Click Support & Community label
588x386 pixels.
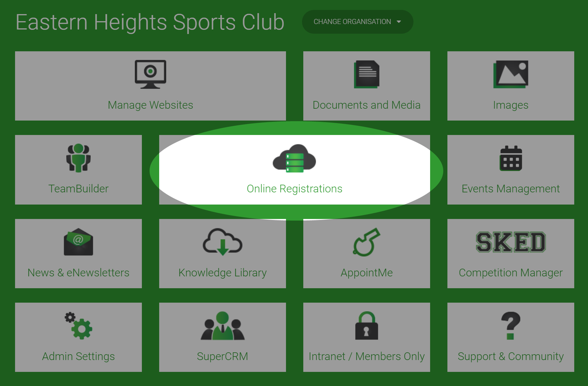(511, 357)
